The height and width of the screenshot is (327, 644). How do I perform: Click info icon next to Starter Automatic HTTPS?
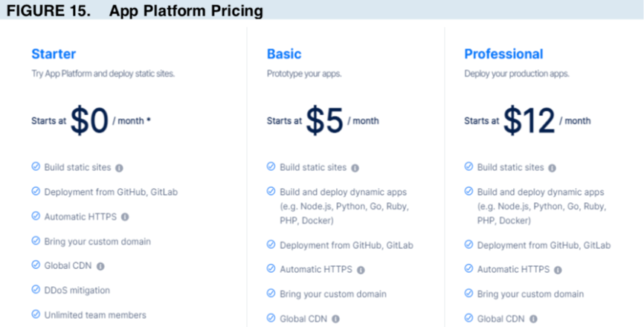click(x=125, y=217)
